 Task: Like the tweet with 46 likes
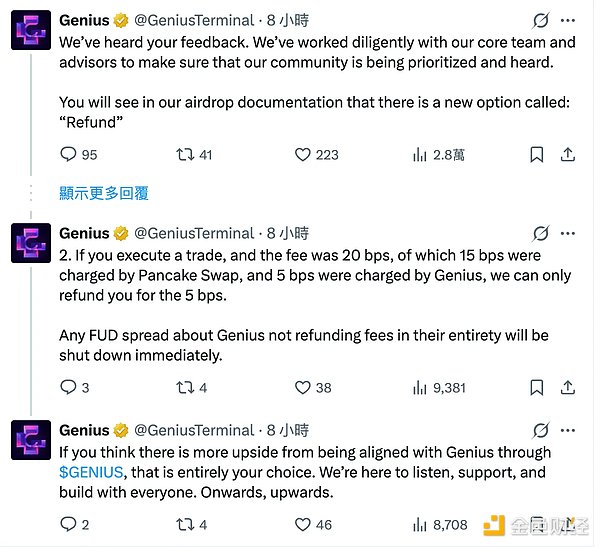pyautogui.click(x=303, y=524)
